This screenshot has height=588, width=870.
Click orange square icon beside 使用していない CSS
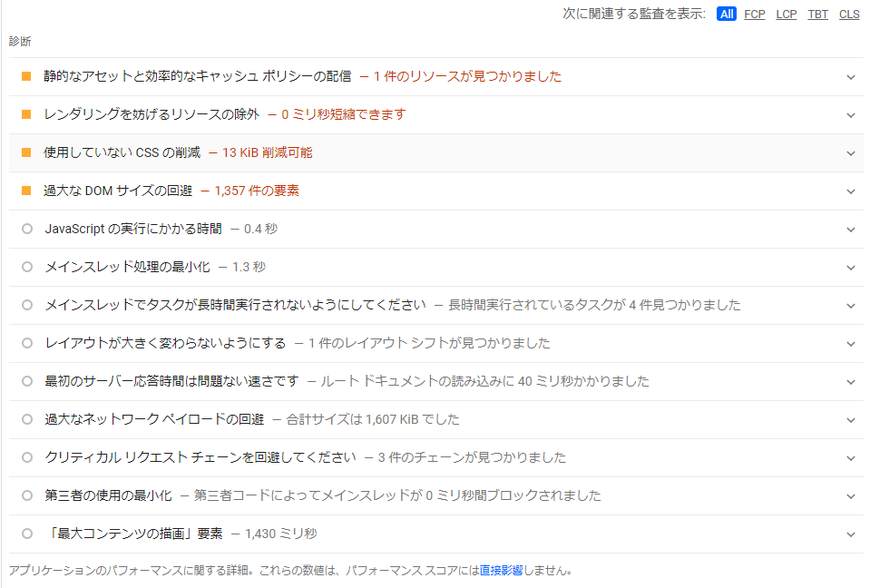[26, 152]
